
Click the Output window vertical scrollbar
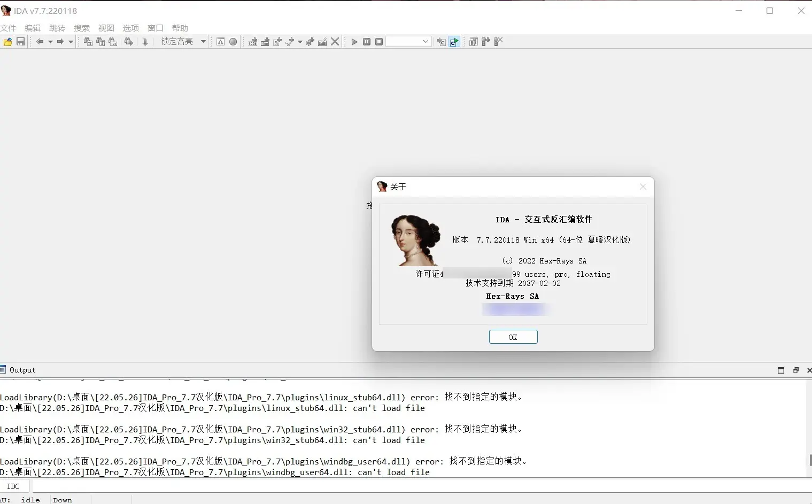[809, 428]
